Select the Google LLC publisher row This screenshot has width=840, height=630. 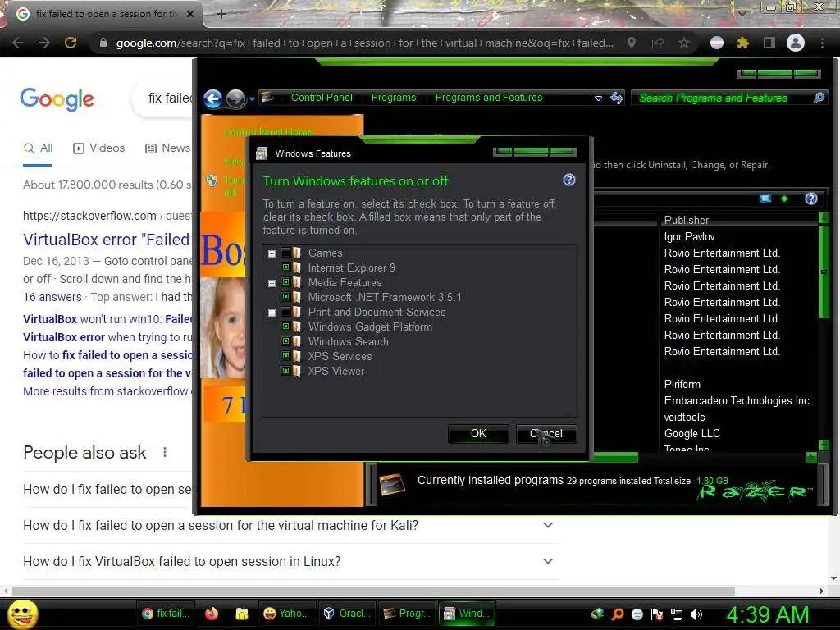click(x=692, y=433)
